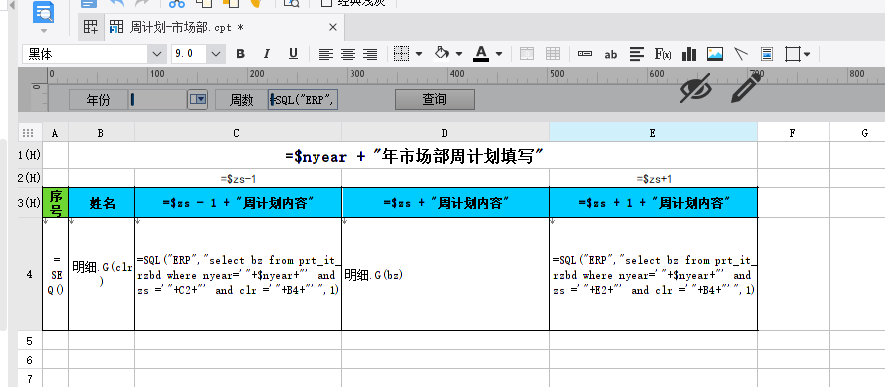Insert a formula F(x)
This screenshot has width=885, height=387.
click(663, 54)
